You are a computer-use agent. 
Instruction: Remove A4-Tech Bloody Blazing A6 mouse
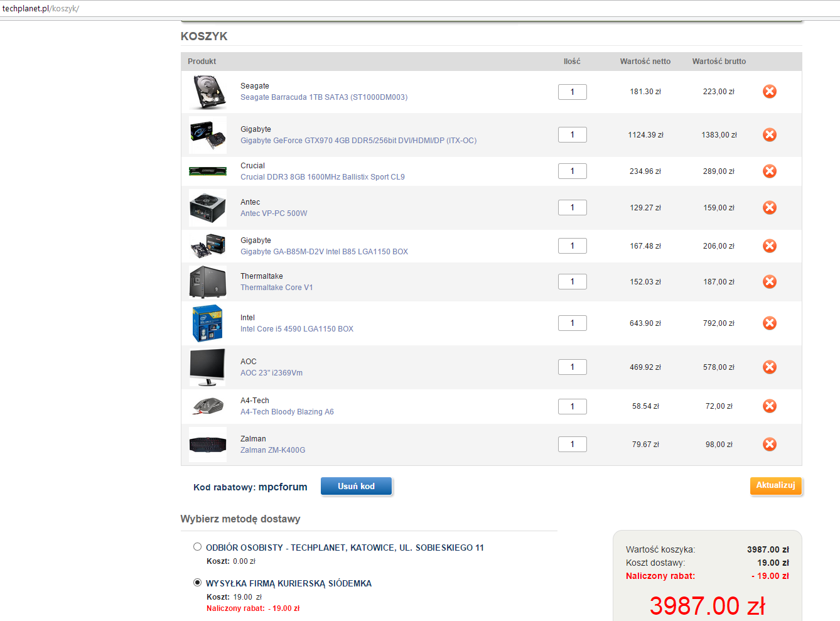(x=770, y=406)
